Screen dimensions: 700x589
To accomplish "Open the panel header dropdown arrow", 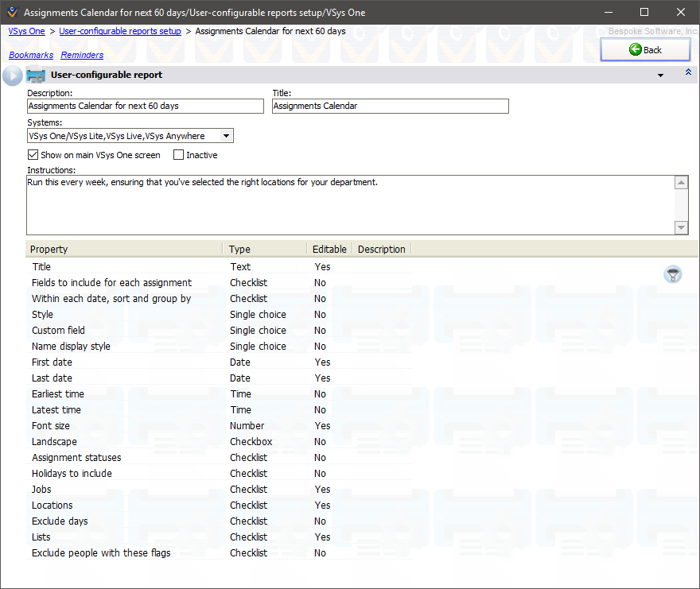I will 660,76.
